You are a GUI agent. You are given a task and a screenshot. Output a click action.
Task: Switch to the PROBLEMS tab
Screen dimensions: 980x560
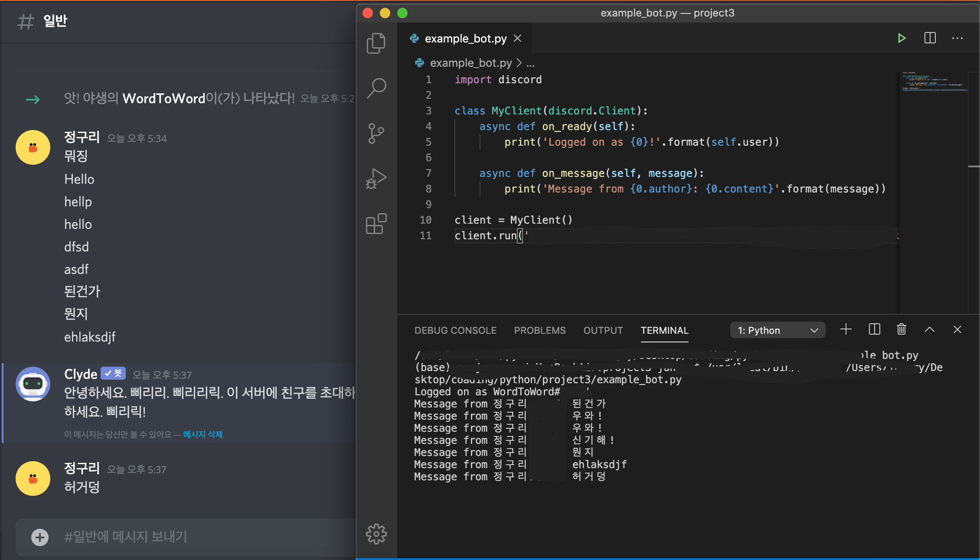pos(539,330)
